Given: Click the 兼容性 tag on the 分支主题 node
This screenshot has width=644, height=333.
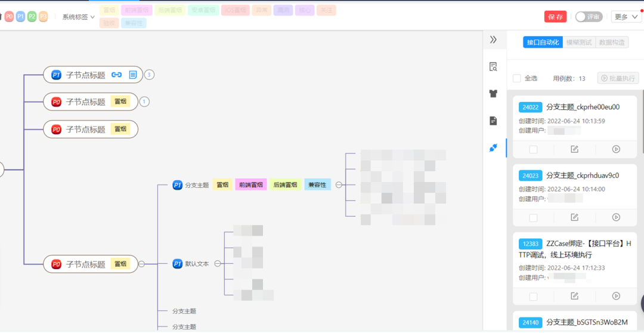Looking at the screenshot, I should 317,185.
